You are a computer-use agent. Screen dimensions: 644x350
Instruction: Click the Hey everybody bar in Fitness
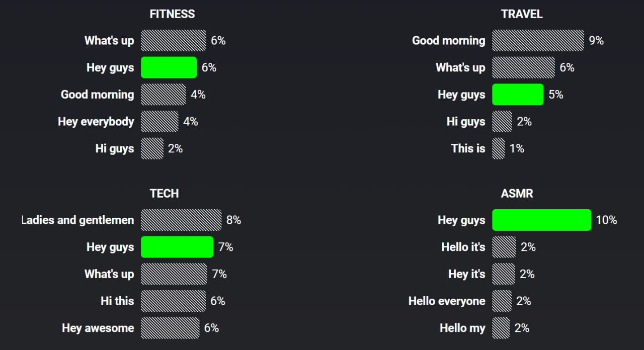point(159,122)
